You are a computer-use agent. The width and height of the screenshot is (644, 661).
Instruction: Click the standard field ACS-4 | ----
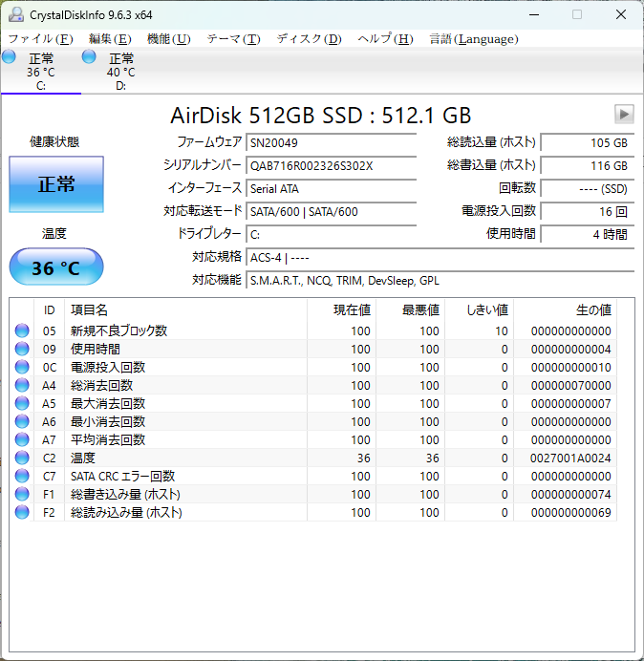[x=440, y=257]
